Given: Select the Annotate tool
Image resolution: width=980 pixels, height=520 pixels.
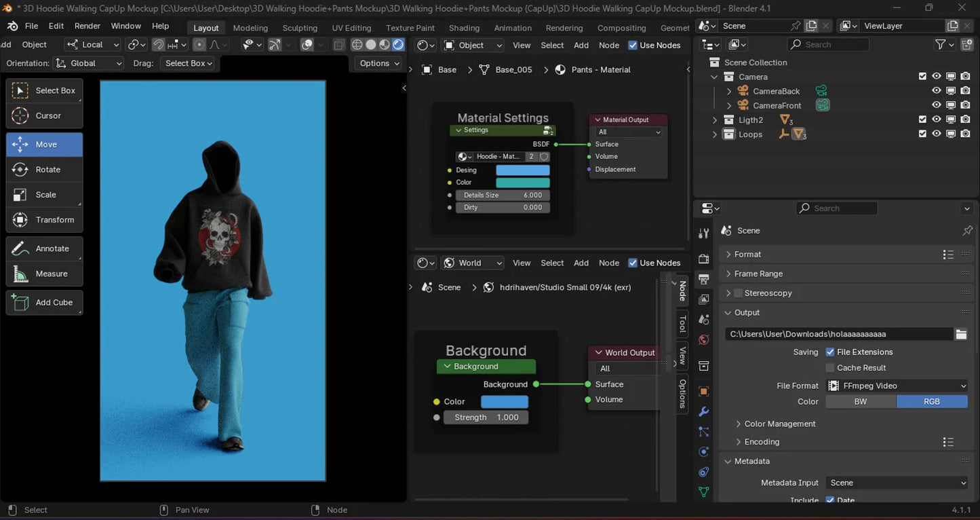Looking at the screenshot, I should (x=45, y=249).
